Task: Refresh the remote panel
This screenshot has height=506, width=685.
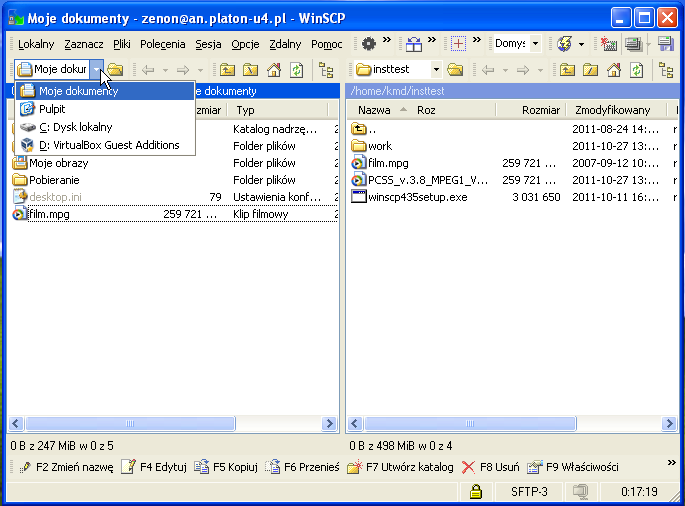Action: click(637, 69)
